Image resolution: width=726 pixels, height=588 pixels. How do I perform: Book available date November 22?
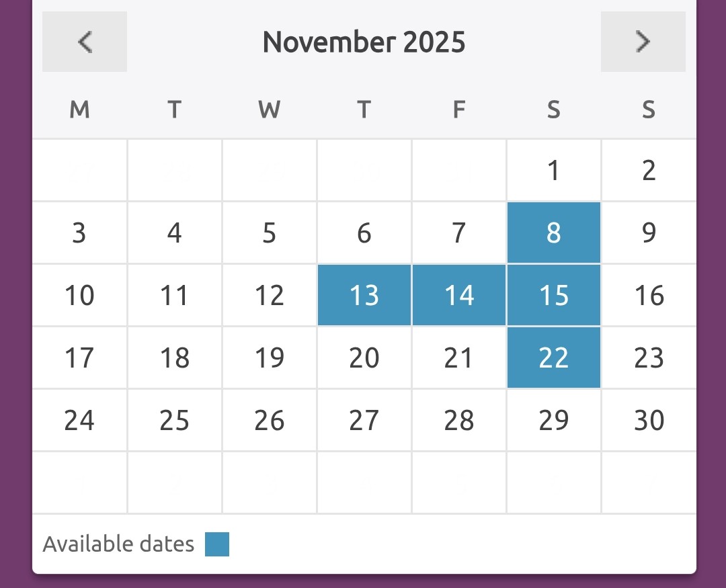(x=553, y=358)
